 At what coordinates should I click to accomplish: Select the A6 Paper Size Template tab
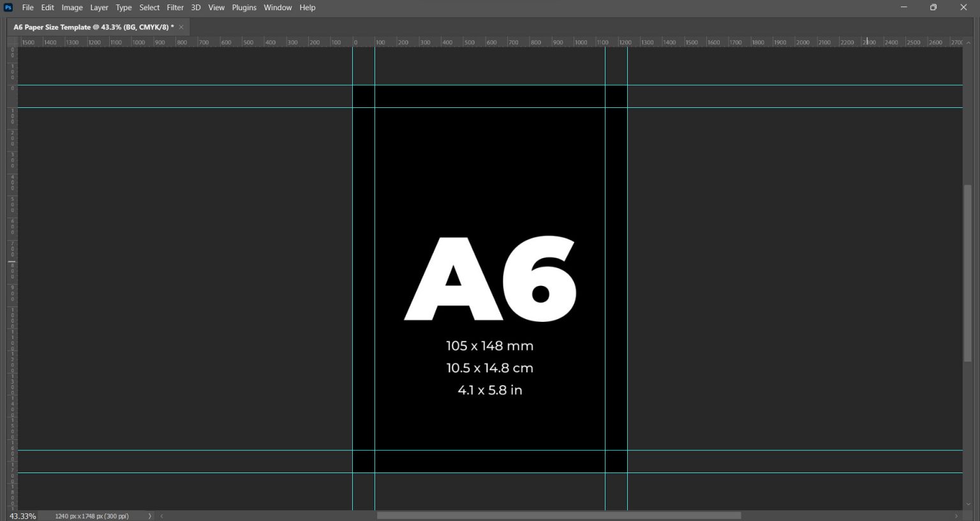pyautogui.click(x=89, y=27)
